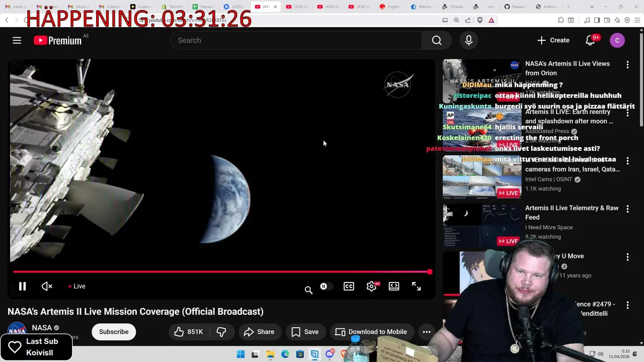Click the player magnifier zoom icon

(308, 290)
